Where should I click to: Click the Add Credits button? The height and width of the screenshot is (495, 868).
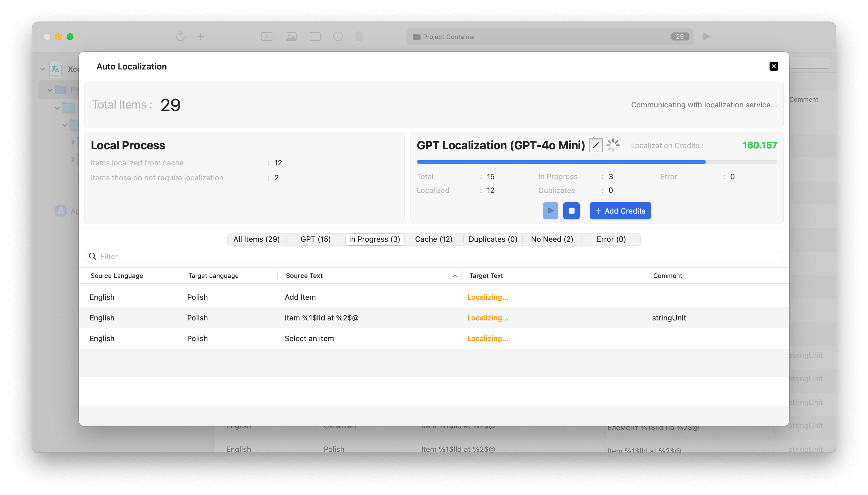click(620, 211)
